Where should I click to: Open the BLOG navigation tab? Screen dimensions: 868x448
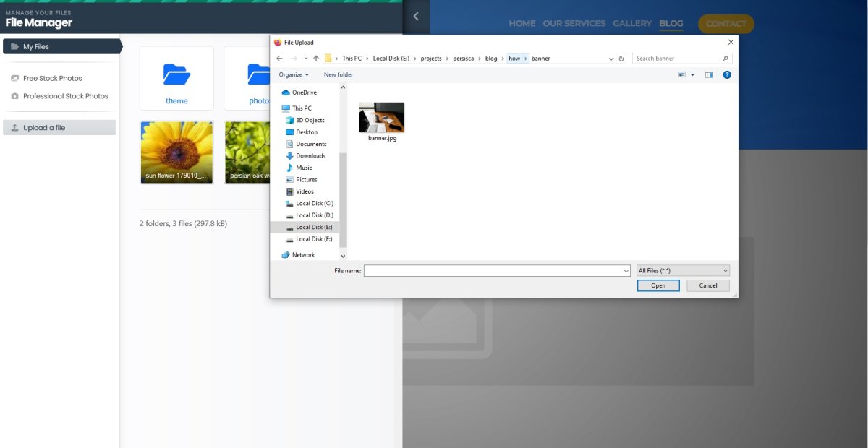[671, 23]
